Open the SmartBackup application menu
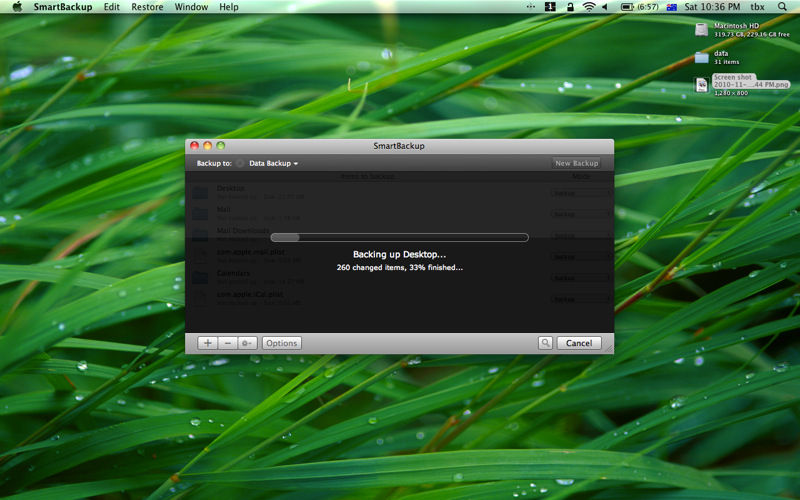Viewport: 800px width, 500px height. point(62,7)
